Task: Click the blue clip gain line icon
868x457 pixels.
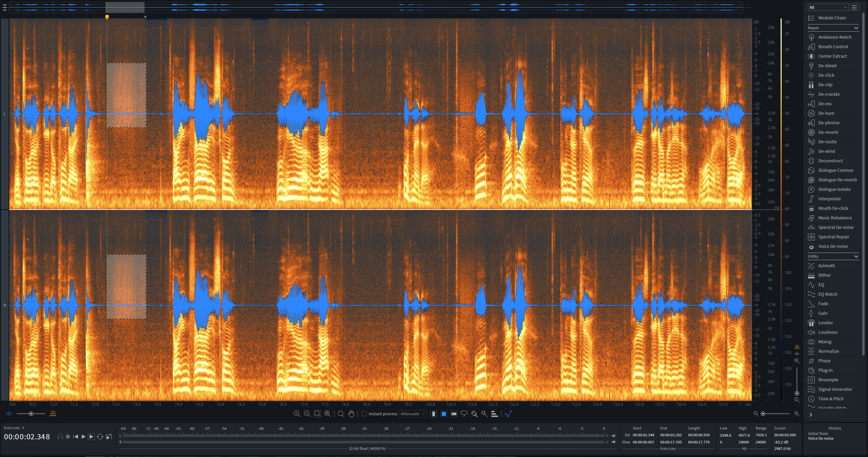Action: point(508,414)
